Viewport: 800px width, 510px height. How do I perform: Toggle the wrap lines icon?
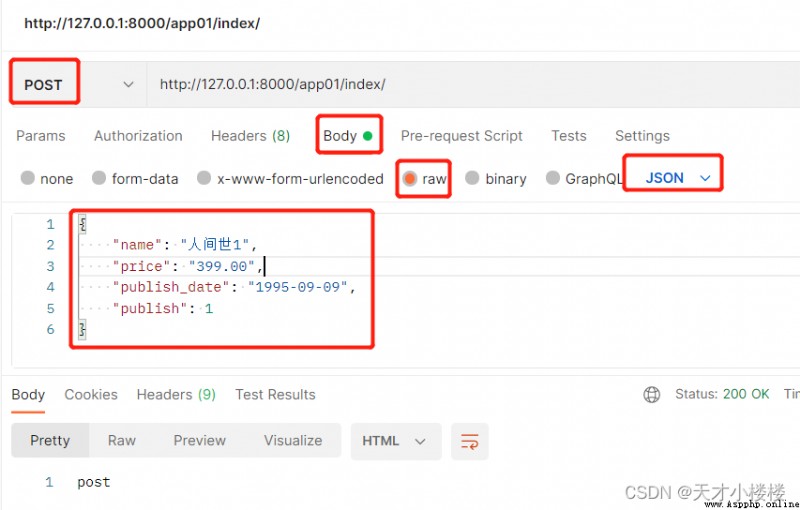coord(470,441)
